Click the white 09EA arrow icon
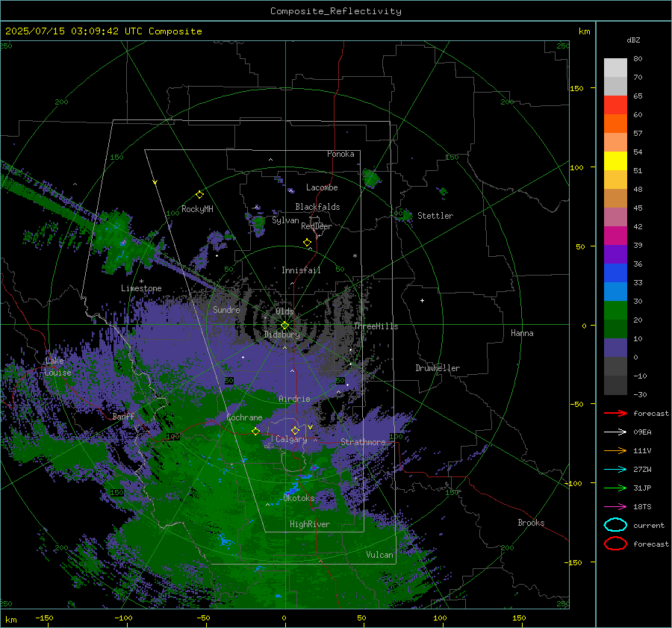 click(x=615, y=432)
